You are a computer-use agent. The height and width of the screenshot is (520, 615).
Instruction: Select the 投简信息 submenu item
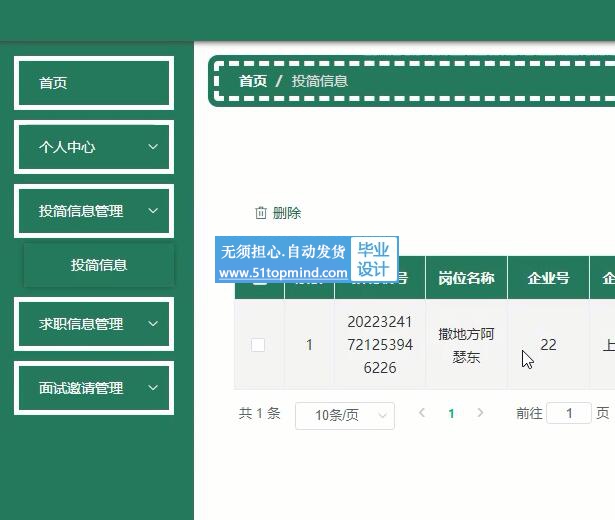pos(99,265)
